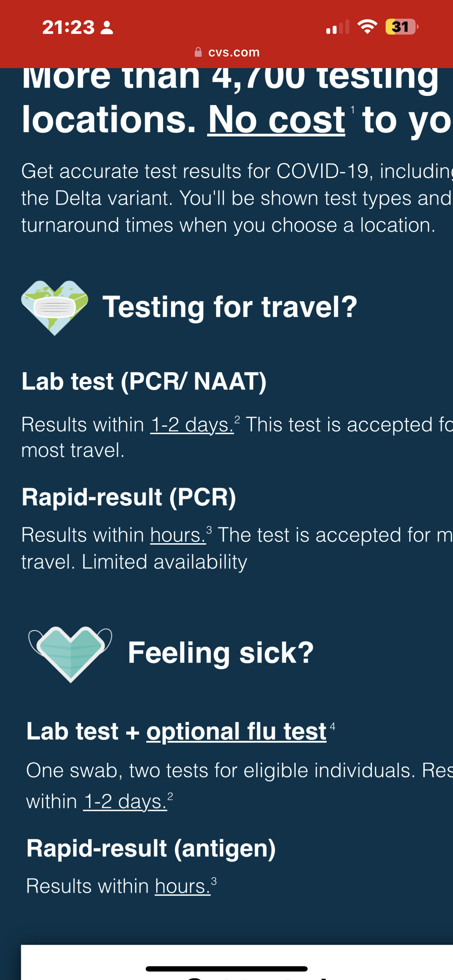Tap the 21:23 clock in status bar

coord(68,28)
